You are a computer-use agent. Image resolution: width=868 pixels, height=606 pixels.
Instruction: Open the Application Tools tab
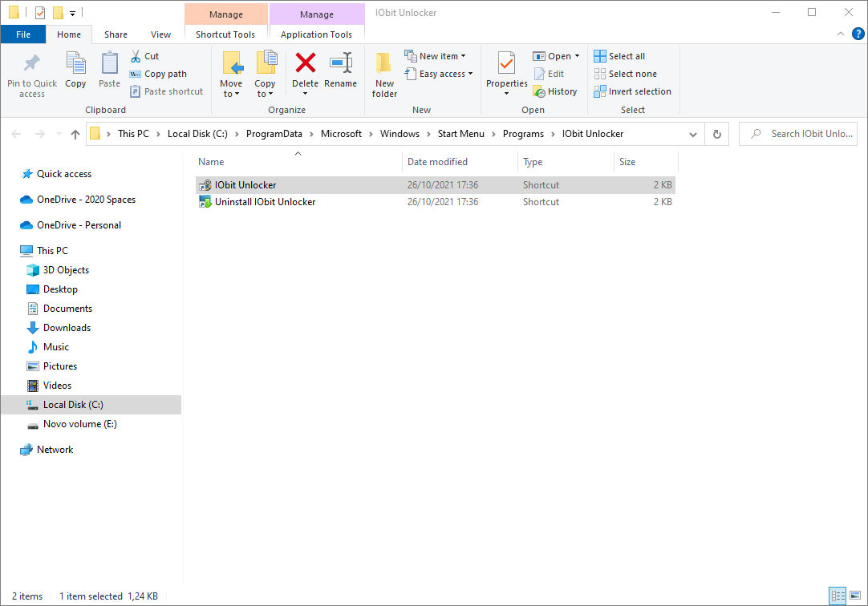click(x=316, y=34)
